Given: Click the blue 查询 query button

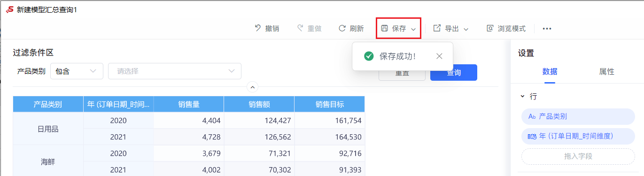Looking at the screenshot, I should click(x=454, y=73).
